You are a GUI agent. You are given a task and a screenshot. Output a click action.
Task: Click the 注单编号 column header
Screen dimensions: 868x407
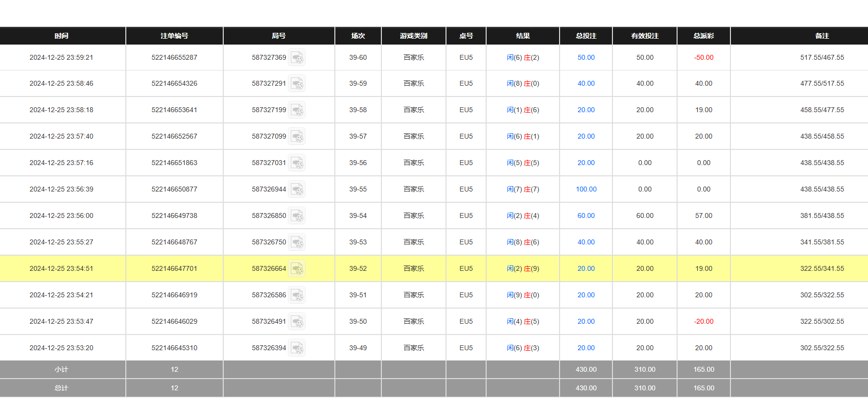174,36
